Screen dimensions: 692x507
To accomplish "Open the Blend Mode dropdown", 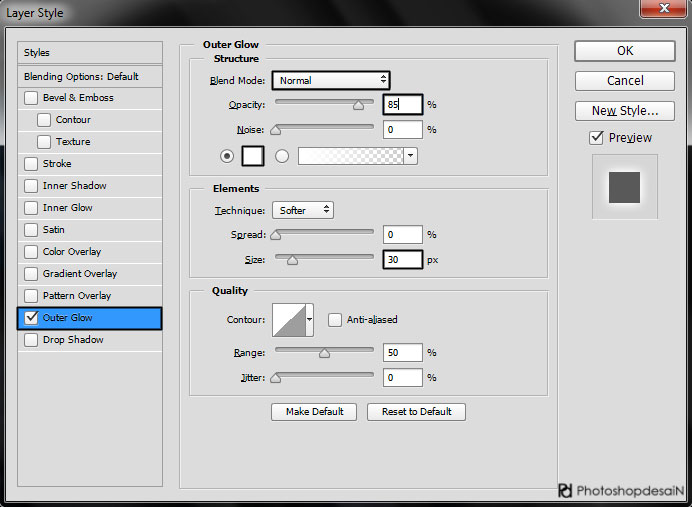I will pos(331,80).
